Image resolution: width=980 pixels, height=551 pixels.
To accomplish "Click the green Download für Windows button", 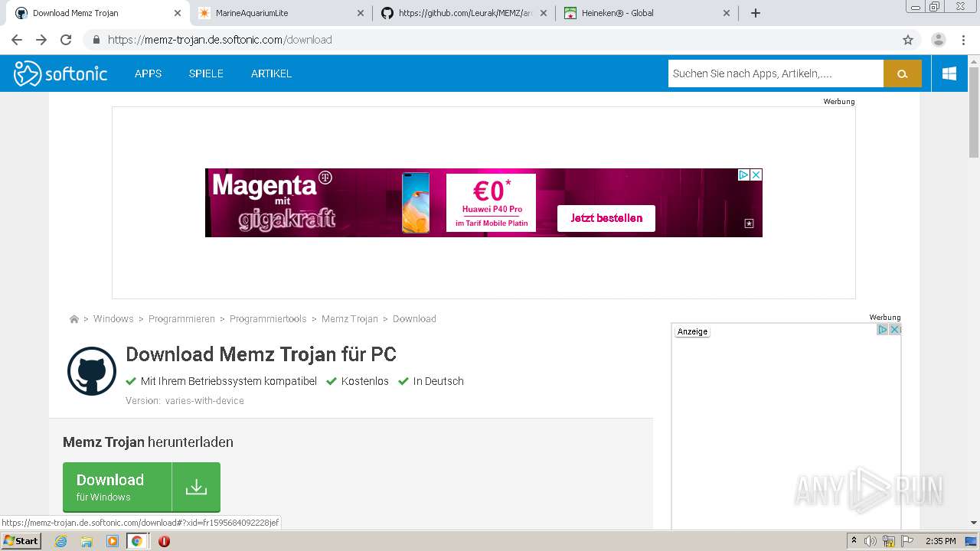I will [142, 487].
